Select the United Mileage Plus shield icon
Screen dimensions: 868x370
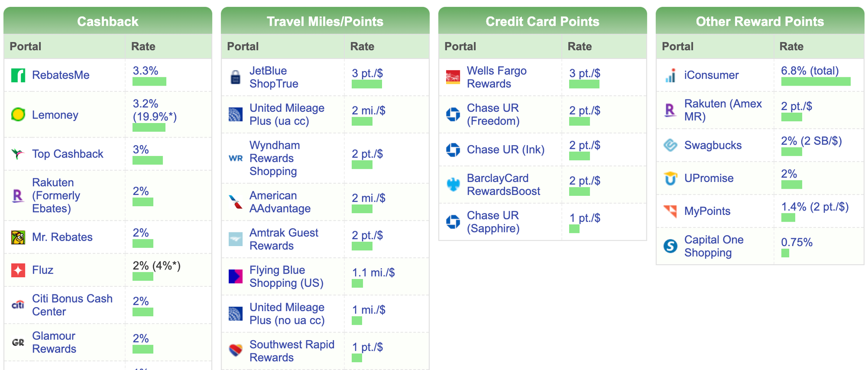[235, 114]
